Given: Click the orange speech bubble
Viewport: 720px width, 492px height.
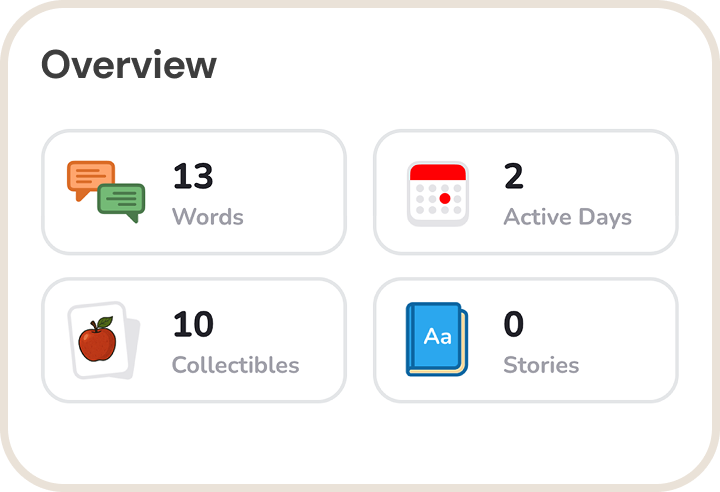Looking at the screenshot, I should click(90, 180).
